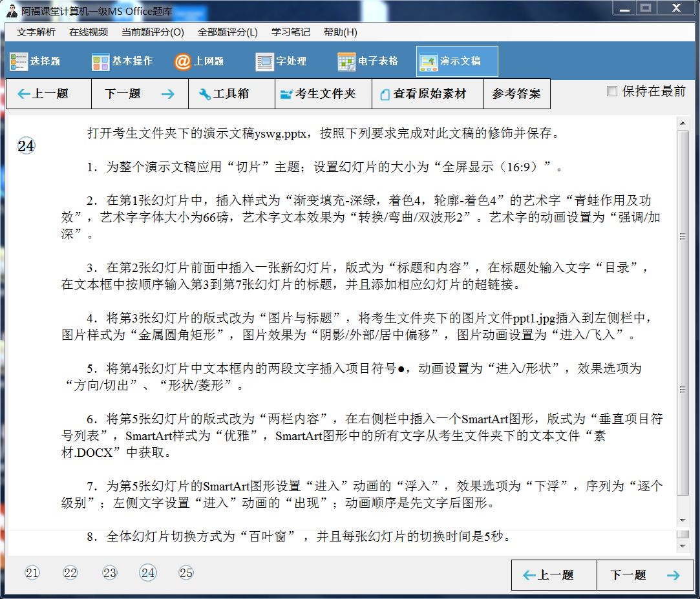
Task: Jump to question 21 using its circle
Action: (32, 573)
